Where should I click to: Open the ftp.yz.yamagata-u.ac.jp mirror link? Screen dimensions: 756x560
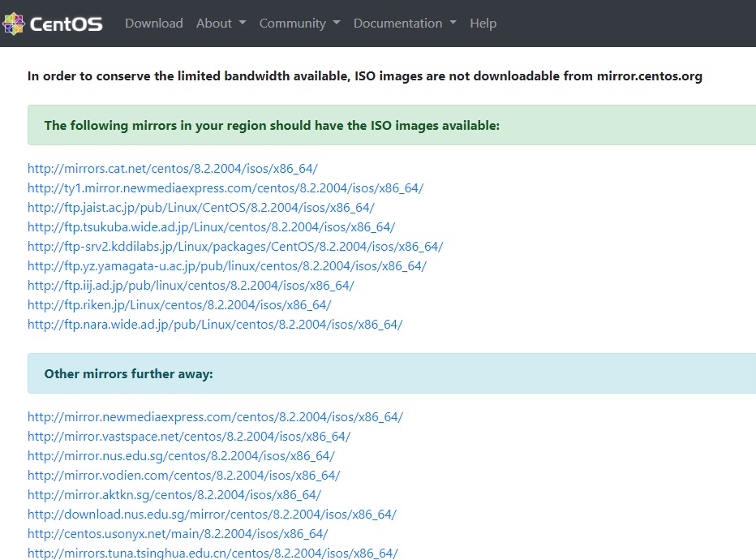point(227,265)
